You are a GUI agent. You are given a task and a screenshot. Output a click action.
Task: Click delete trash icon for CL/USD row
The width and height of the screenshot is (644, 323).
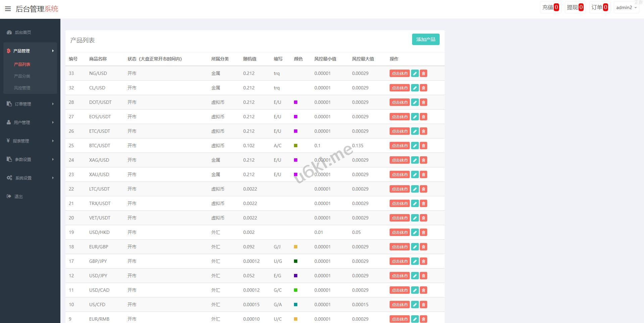424,88
